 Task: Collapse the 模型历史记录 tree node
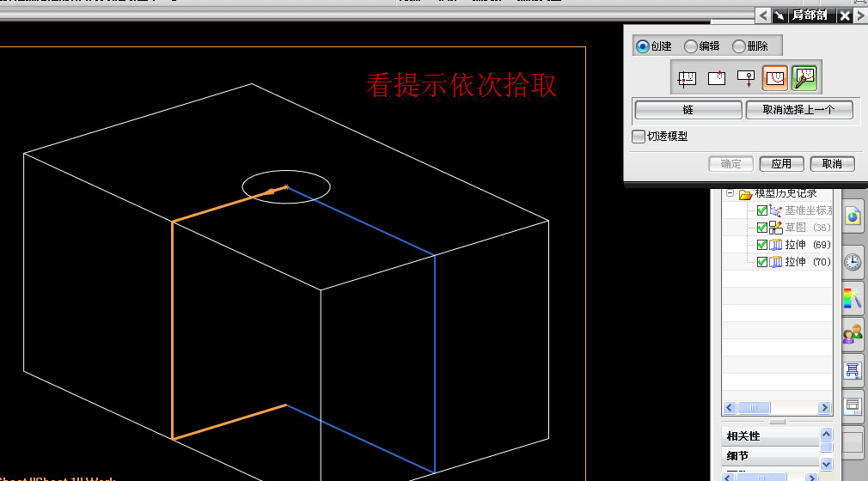click(730, 193)
